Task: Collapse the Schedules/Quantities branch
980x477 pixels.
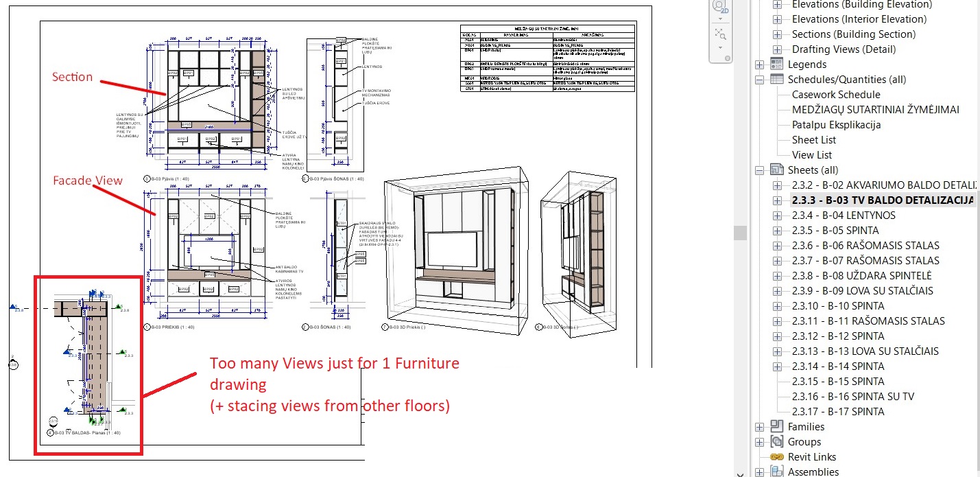Action: (759, 79)
